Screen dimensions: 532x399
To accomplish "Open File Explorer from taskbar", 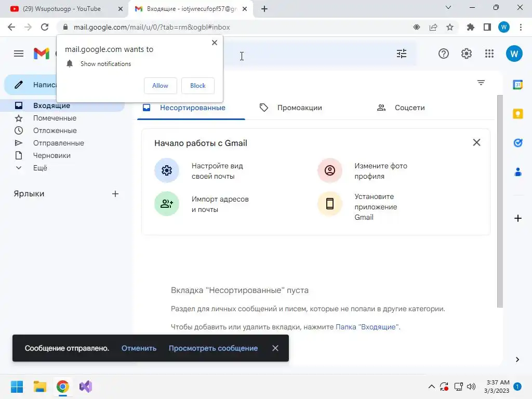I will click(39, 387).
